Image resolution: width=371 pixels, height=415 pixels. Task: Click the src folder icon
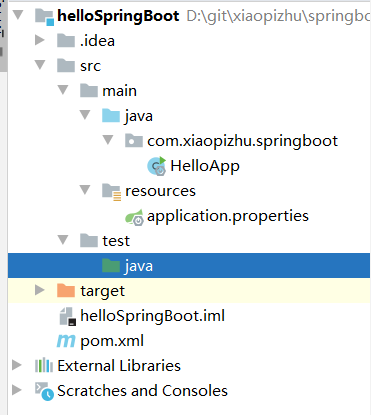point(66,66)
